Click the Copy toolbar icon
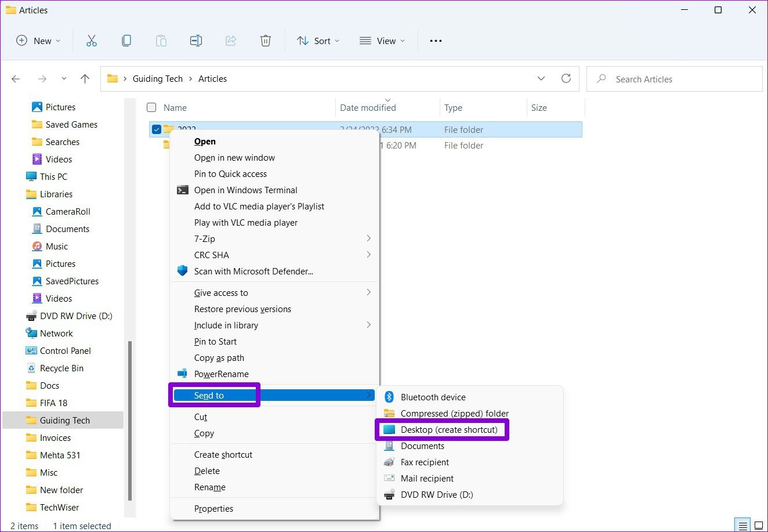768x532 pixels. [126, 41]
